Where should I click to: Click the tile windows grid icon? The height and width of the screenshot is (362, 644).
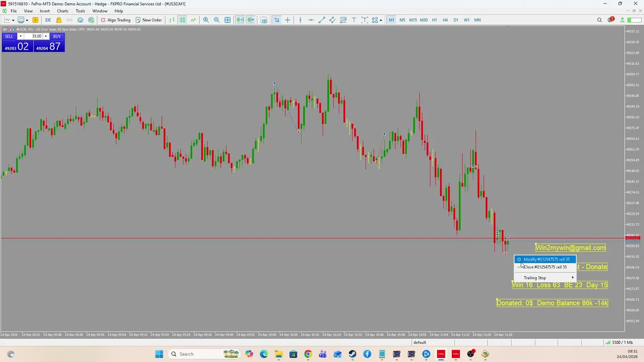coord(227,20)
